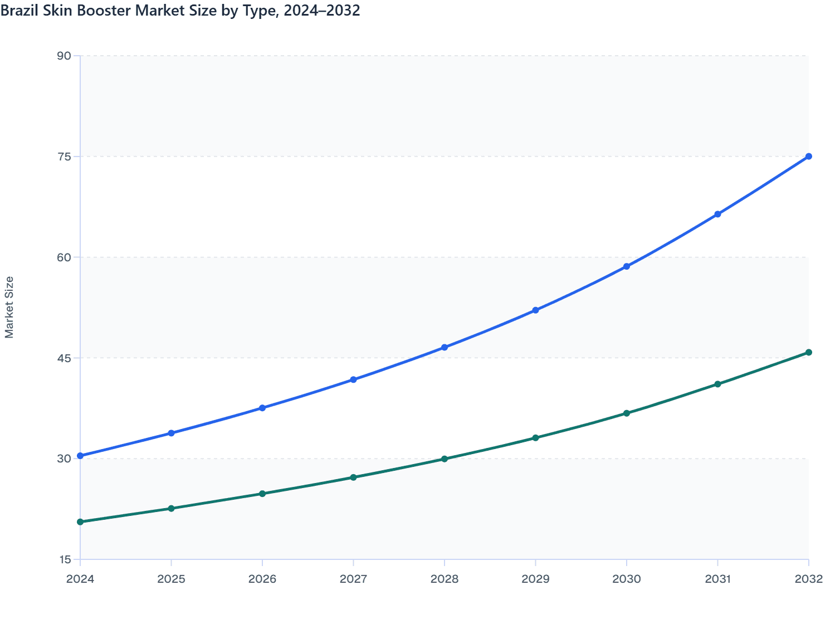This screenshot has height=624, width=840.
Task: Click the green 2029 data point
Action: pyautogui.click(x=535, y=438)
